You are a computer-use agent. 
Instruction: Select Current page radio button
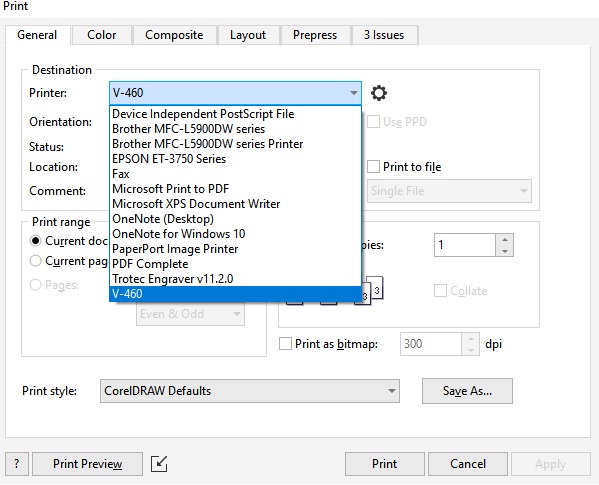[36, 261]
